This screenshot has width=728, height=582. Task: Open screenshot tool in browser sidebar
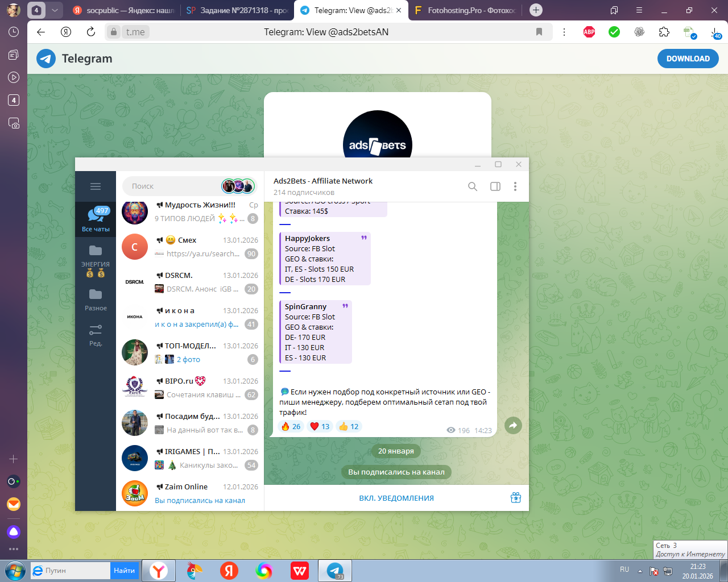pos(14,123)
